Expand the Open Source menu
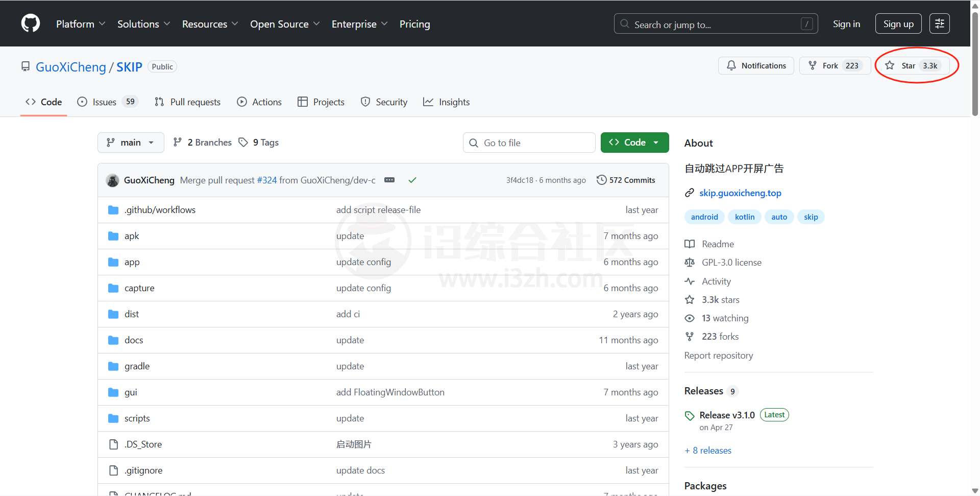 [284, 24]
